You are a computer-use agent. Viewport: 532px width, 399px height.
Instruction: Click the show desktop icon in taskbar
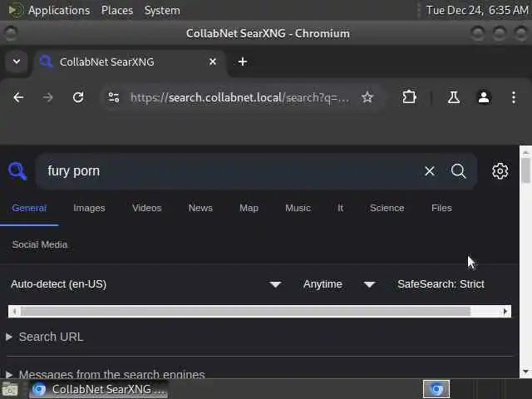(10, 389)
